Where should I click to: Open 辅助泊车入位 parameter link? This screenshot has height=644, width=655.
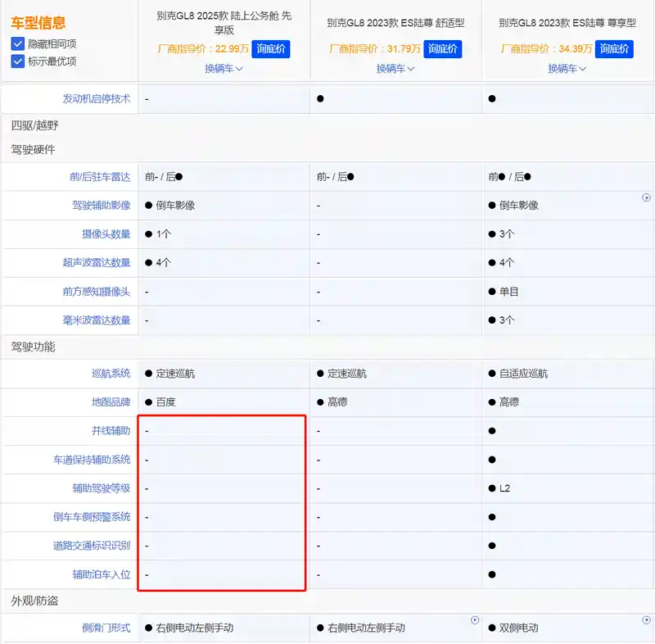pos(101,575)
